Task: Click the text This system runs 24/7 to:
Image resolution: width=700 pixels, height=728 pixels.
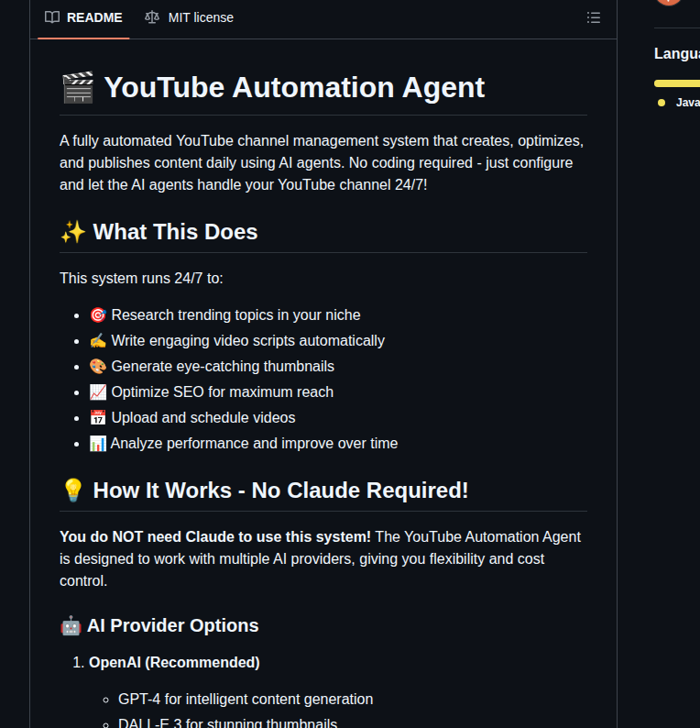Action: tap(141, 278)
